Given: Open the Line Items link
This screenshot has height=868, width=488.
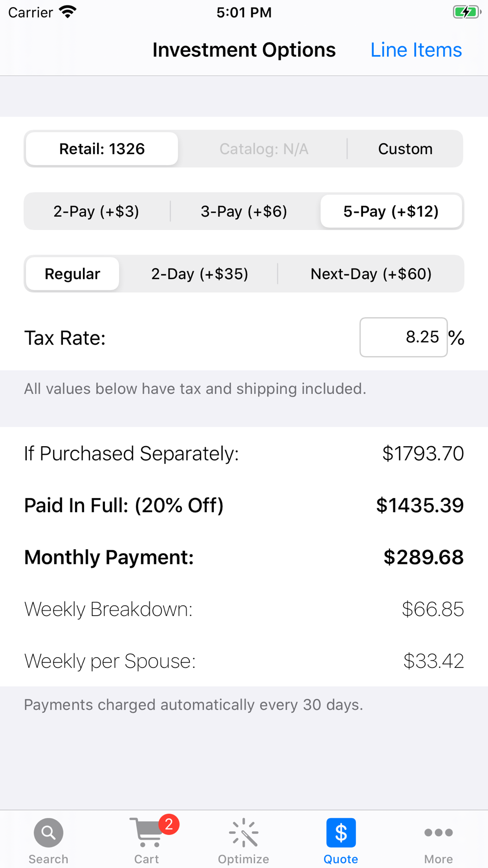Looking at the screenshot, I should (x=416, y=50).
